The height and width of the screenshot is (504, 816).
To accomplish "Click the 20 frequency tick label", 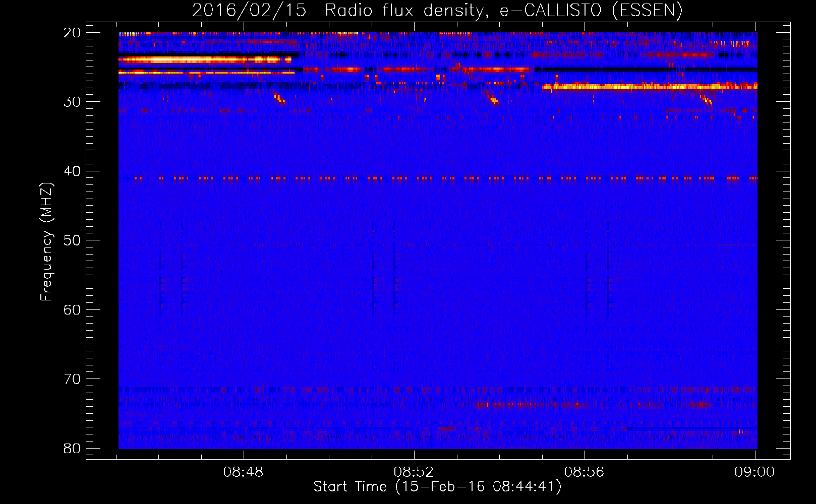I will point(72,33).
